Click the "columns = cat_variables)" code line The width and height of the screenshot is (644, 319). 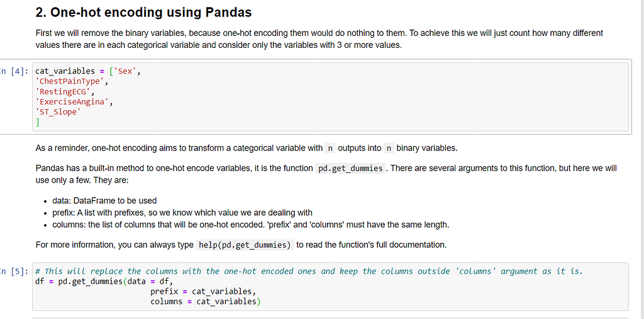coord(205,301)
